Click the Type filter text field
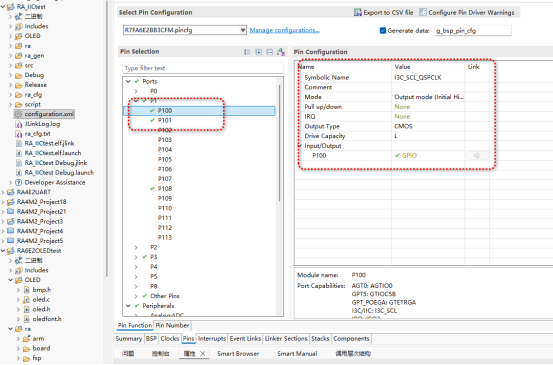This screenshot has height=365, width=553. pyautogui.click(x=203, y=68)
